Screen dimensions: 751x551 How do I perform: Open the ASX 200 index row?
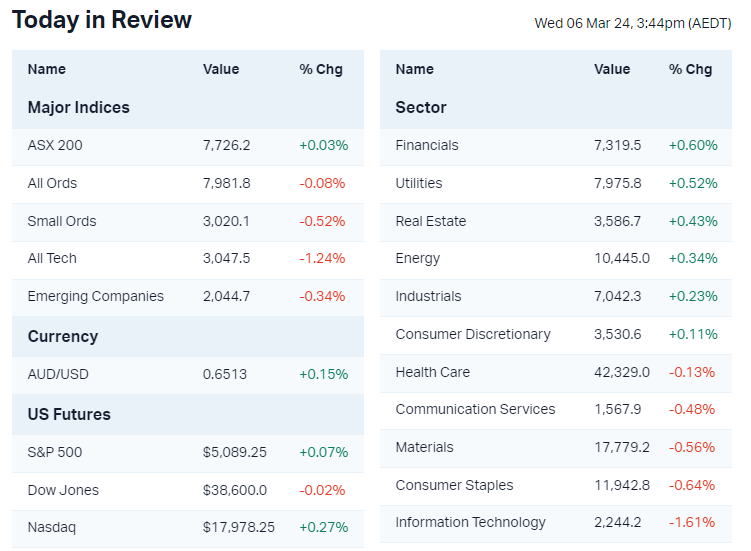pyautogui.click(x=55, y=145)
